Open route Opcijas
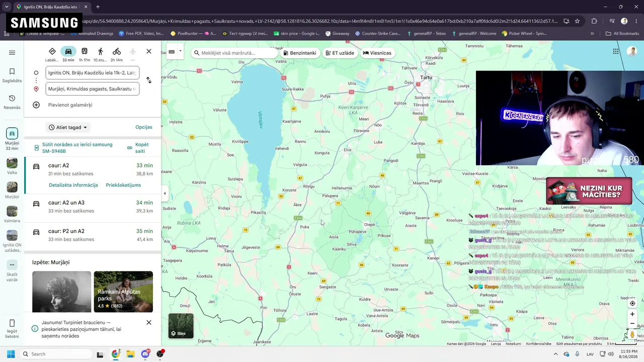644x362 pixels. 144,127
